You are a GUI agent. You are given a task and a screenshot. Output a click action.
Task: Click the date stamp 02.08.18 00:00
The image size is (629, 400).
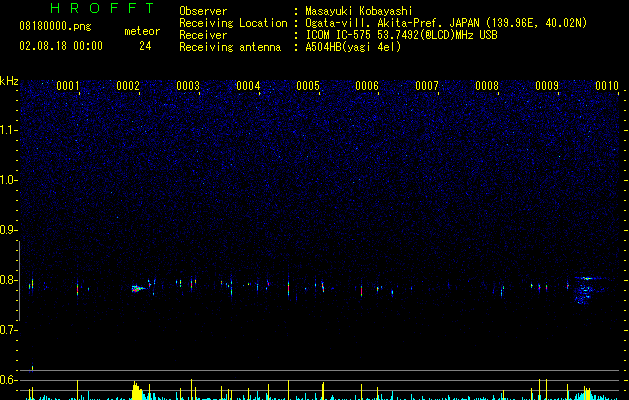click(x=61, y=46)
